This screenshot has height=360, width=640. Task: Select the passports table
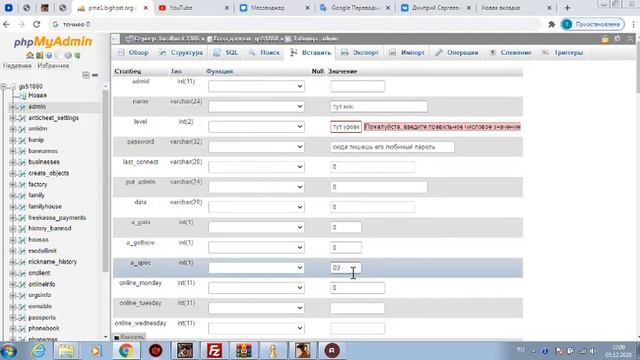tap(42, 317)
